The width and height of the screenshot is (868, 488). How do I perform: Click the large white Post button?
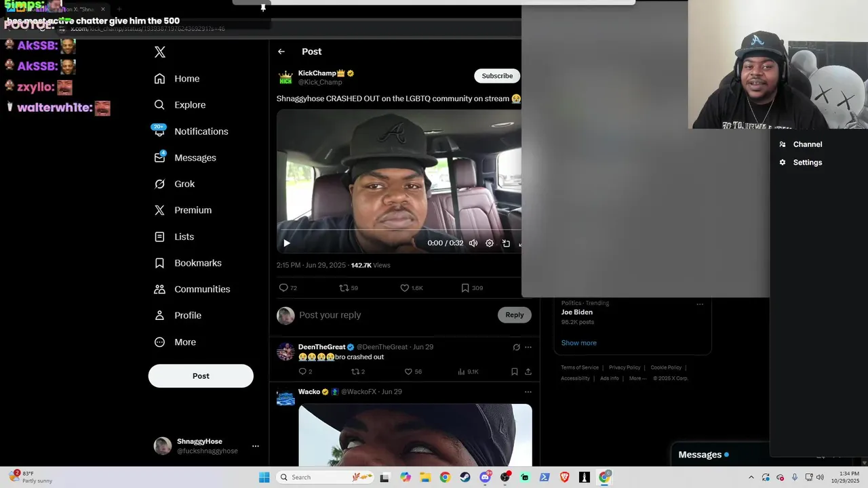(x=201, y=376)
